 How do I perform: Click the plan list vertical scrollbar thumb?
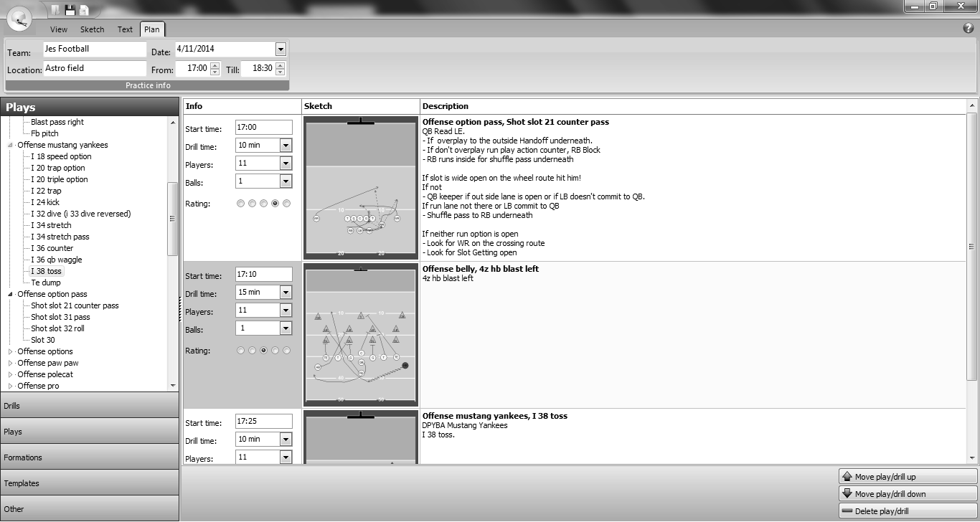click(972, 246)
